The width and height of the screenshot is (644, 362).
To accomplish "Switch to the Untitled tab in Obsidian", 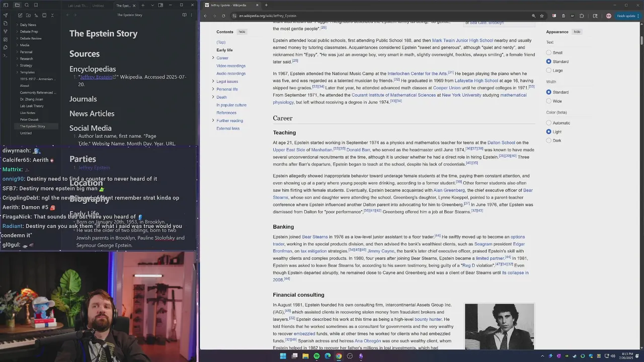I will click(98, 6).
